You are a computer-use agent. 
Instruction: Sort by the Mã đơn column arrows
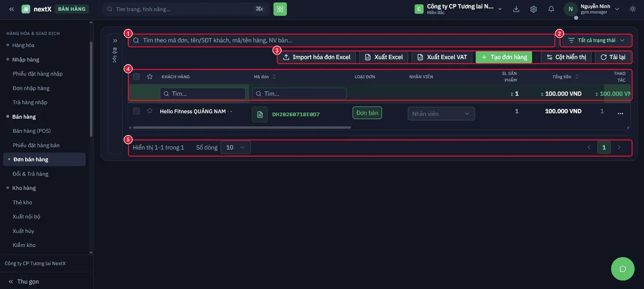pyautogui.click(x=274, y=77)
